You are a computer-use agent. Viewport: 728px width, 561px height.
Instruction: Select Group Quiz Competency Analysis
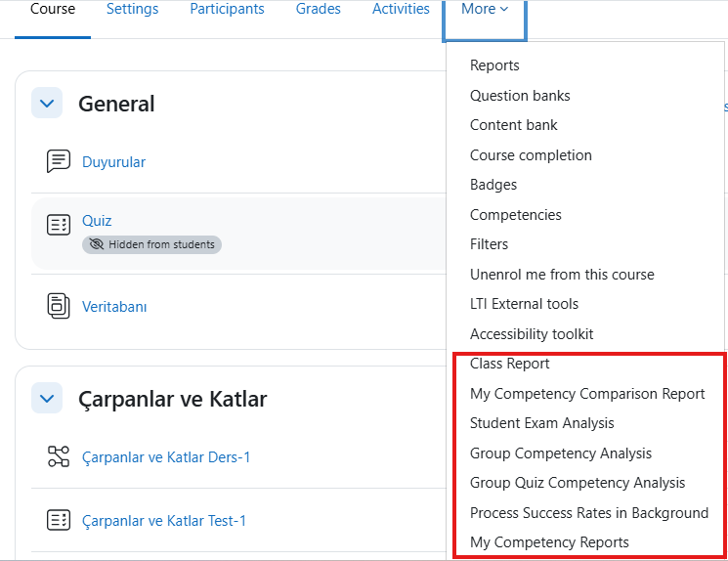coord(578,483)
